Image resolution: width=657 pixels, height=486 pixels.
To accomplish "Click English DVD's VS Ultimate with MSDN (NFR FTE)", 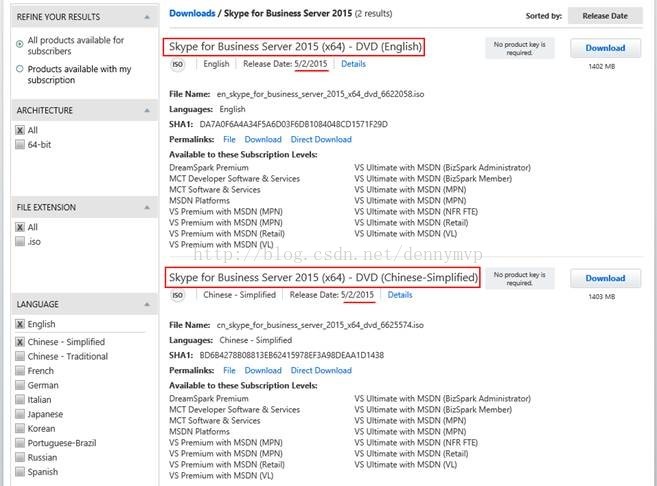I will click(416, 212).
